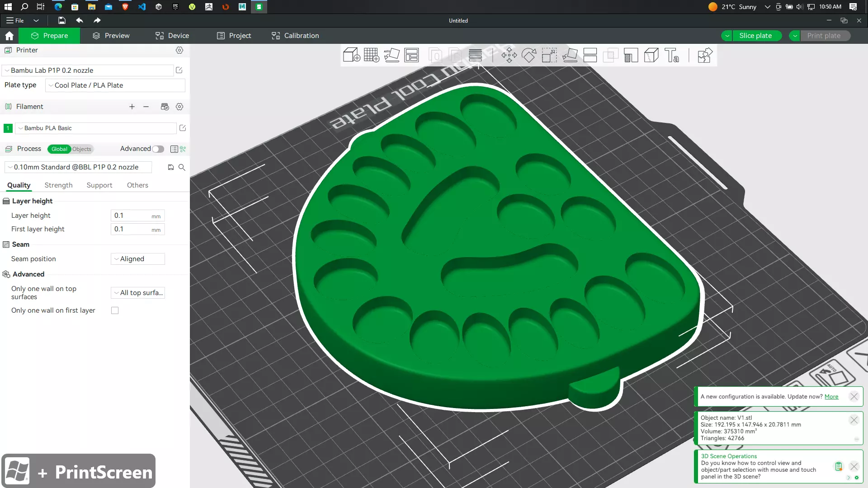
Task: Open the Cut tool in toolbar
Action: 590,55
